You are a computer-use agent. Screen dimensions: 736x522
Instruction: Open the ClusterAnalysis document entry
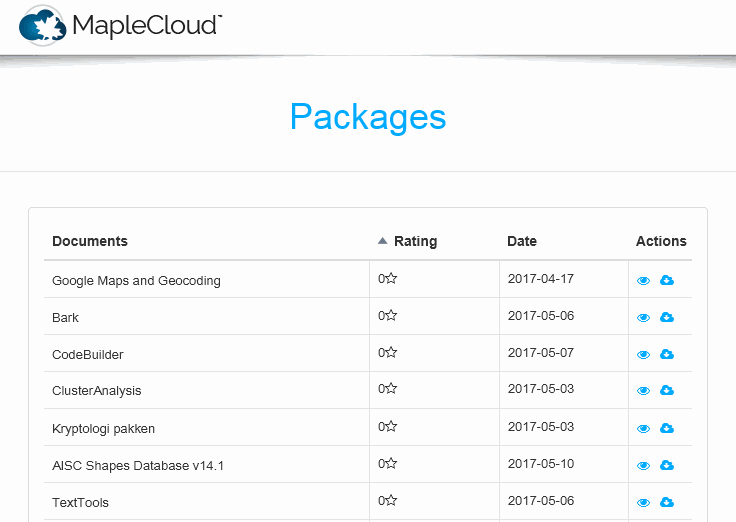[x=97, y=391]
